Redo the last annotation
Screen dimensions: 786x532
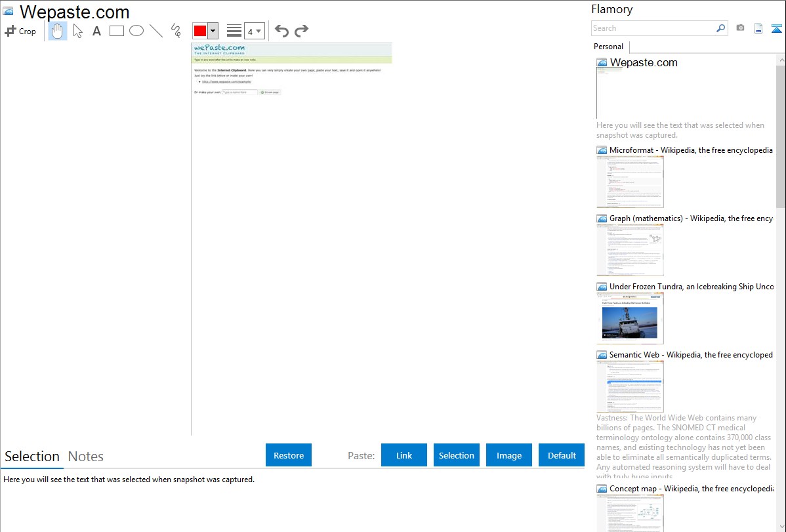coord(301,31)
